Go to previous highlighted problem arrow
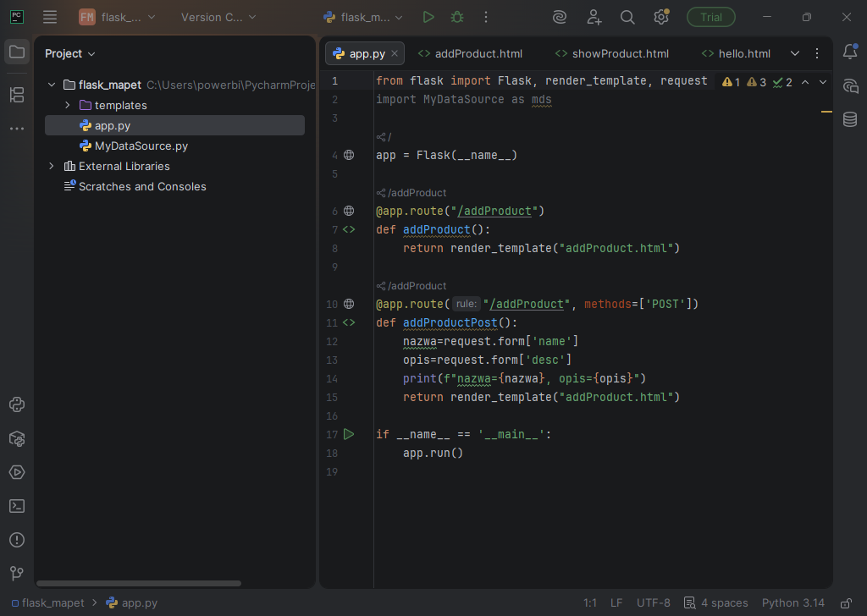 (805, 82)
